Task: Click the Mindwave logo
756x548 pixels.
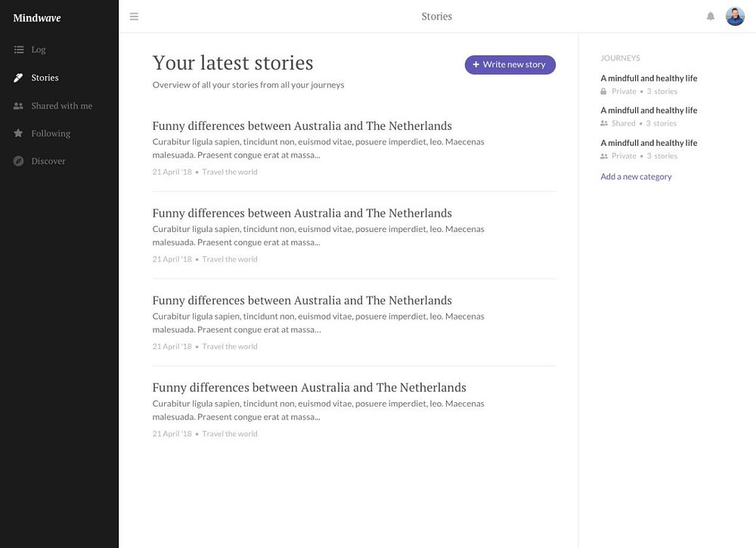Action: 37,18
